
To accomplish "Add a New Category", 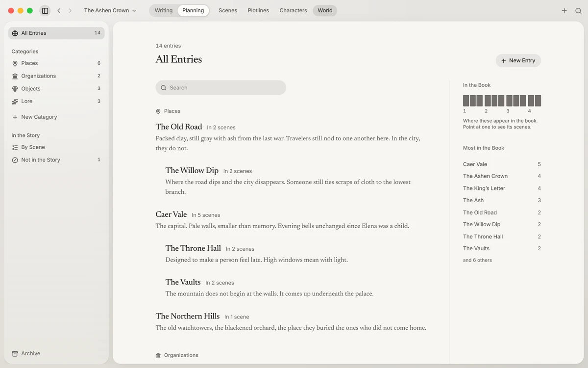I will point(34,117).
